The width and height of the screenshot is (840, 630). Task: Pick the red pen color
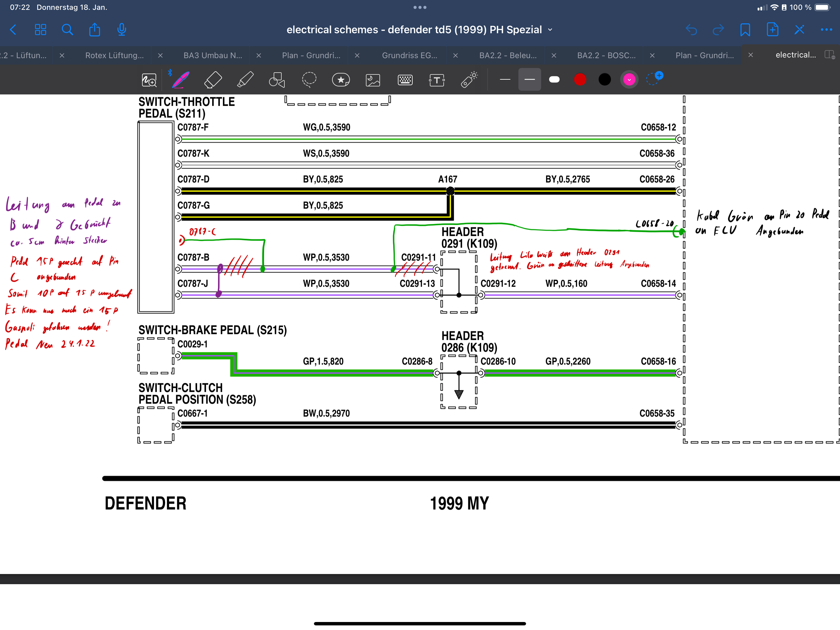click(x=580, y=79)
